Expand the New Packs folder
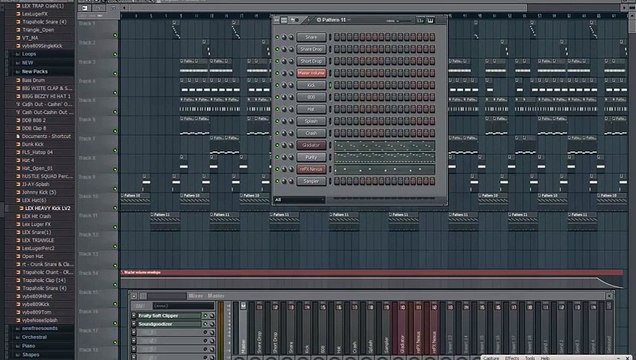This screenshot has height=360, width=636. [34, 72]
